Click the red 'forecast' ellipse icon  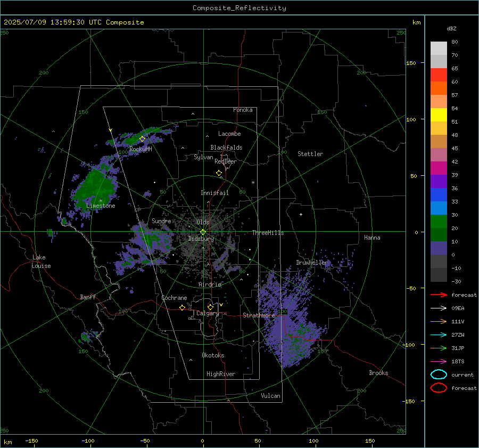[439, 388]
